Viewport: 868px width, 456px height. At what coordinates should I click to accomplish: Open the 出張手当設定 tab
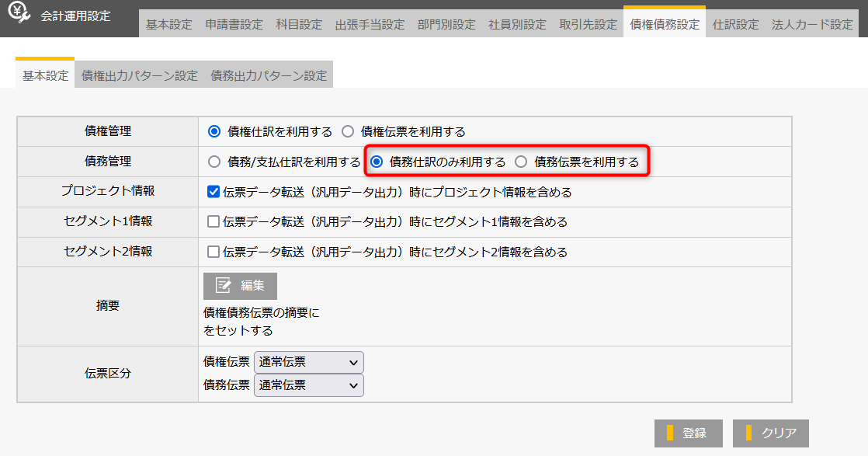[x=370, y=24]
